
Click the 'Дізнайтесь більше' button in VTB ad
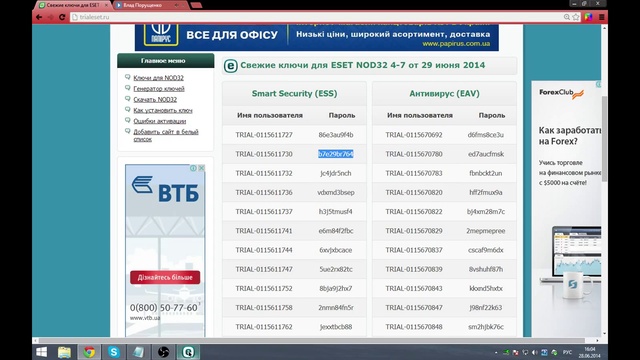(x=165, y=277)
